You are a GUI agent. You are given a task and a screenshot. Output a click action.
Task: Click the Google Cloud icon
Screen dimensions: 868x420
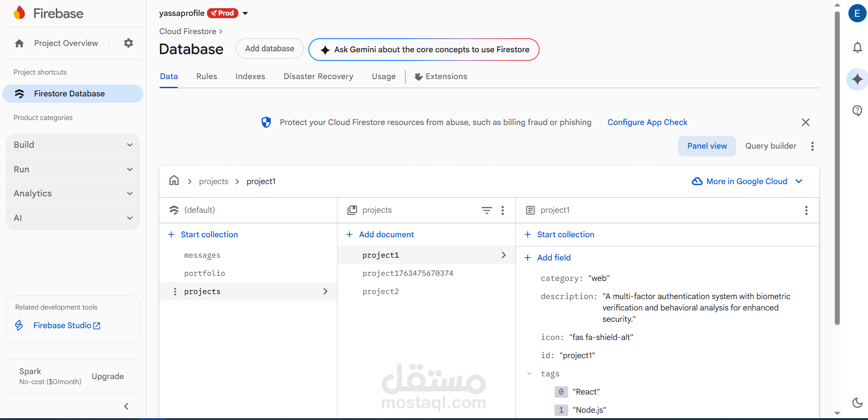697,181
